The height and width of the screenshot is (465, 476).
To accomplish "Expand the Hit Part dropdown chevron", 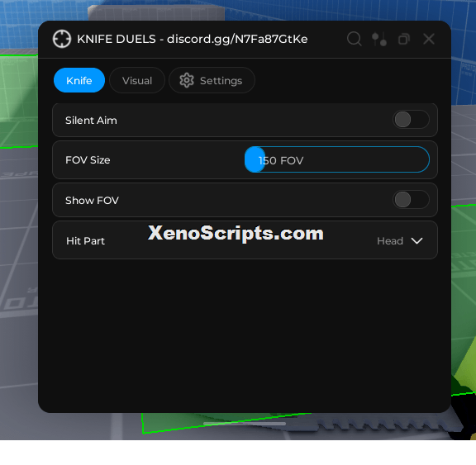I will tap(416, 241).
